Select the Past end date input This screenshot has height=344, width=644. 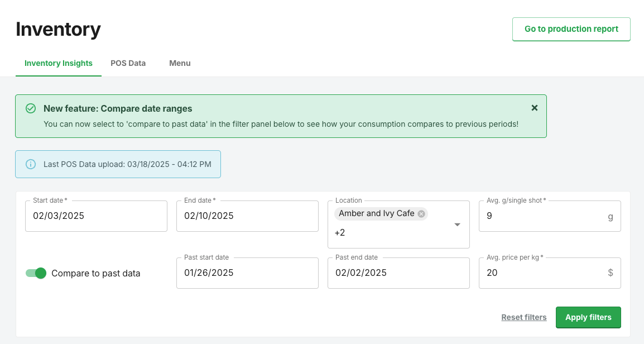coord(398,273)
